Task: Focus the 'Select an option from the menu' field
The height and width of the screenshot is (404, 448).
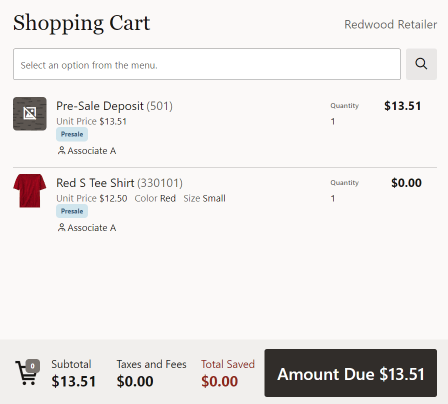Action: tap(207, 64)
